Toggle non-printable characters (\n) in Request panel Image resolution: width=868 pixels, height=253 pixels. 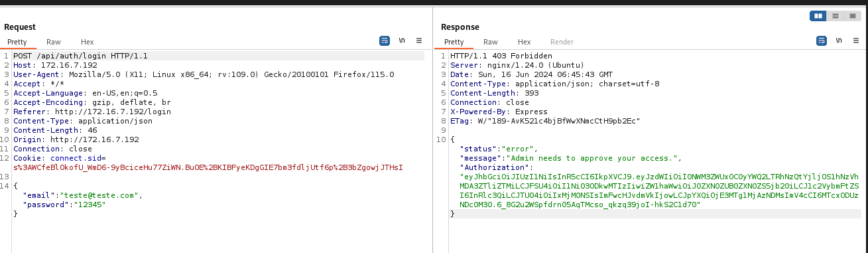pyautogui.click(x=402, y=41)
